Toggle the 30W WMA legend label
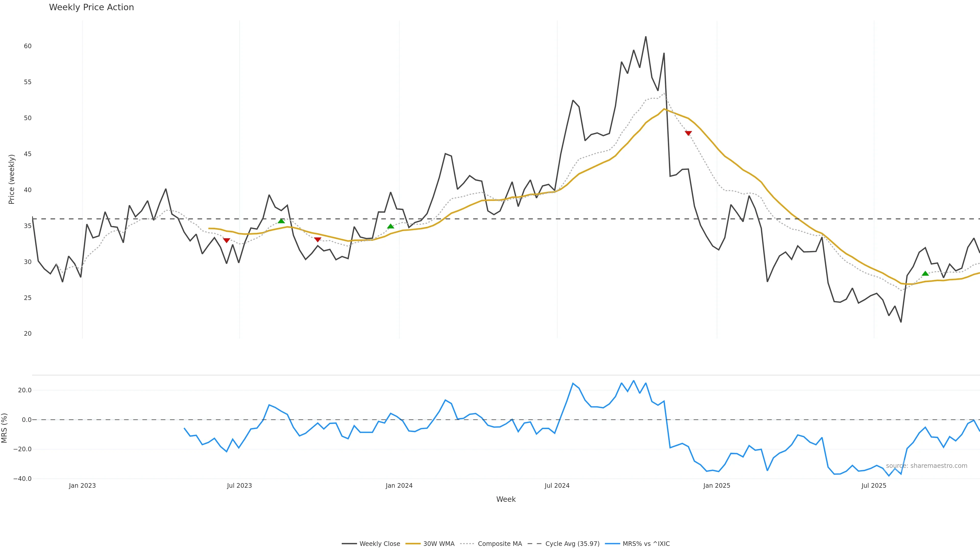This screenshot has width=980, height=551. coord(439,544)
